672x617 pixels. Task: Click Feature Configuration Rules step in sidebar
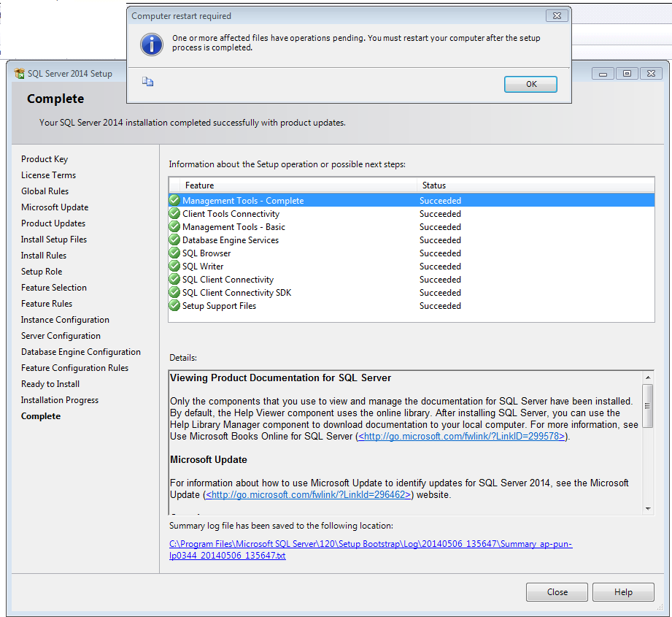pos(75,368)
